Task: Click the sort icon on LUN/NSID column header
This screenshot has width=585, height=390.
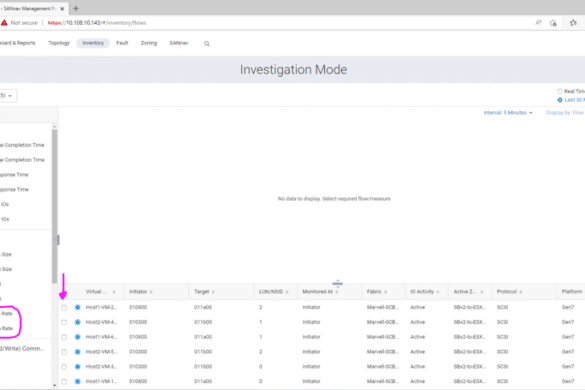Action: pos(287,292)
